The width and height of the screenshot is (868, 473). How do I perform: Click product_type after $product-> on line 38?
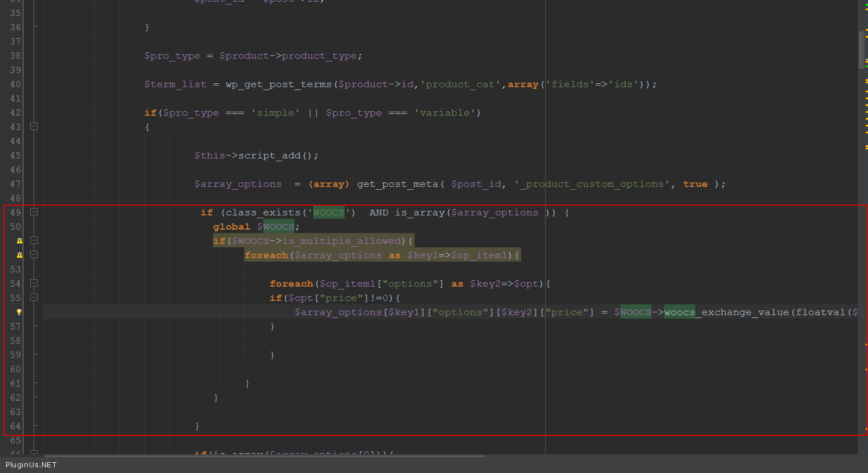320,56
